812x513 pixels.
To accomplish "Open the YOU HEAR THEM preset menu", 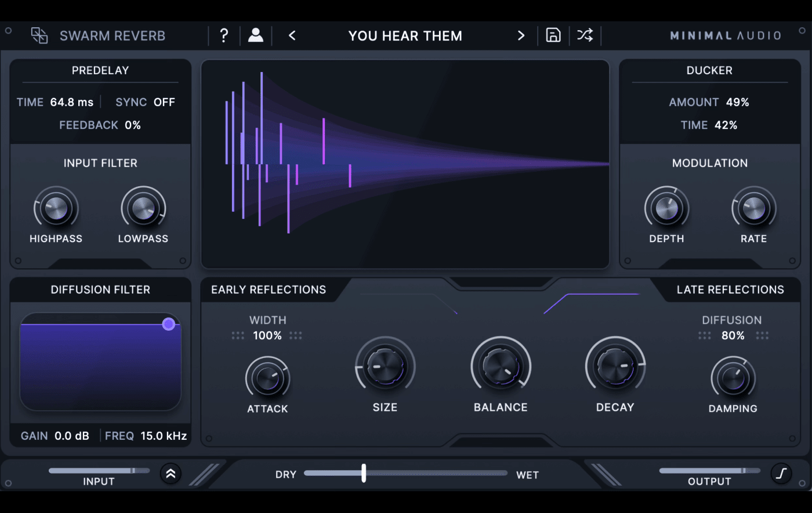I will point(405,35).
